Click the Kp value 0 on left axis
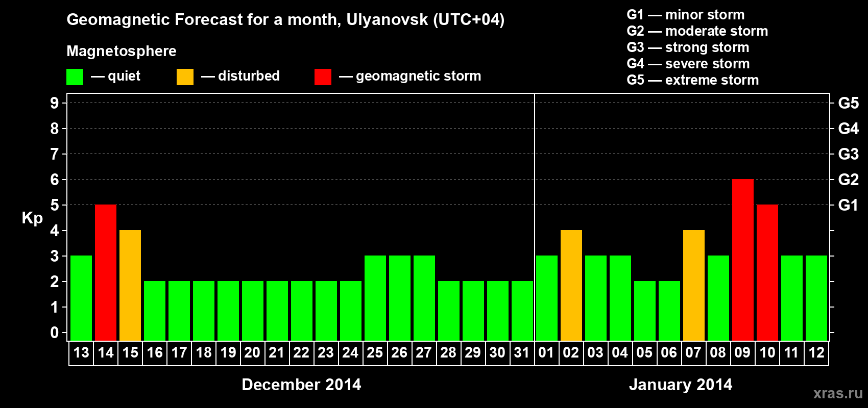The height and width of the screenshot is (408, 868). [x=55, y=333]
